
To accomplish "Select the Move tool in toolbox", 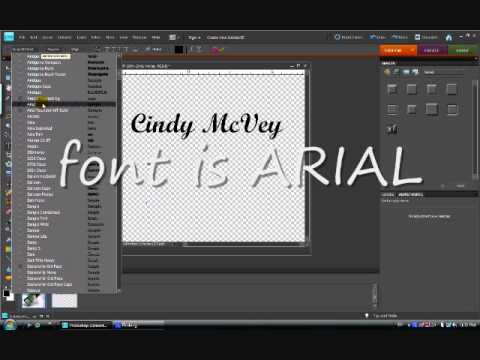I will (8, 68).
